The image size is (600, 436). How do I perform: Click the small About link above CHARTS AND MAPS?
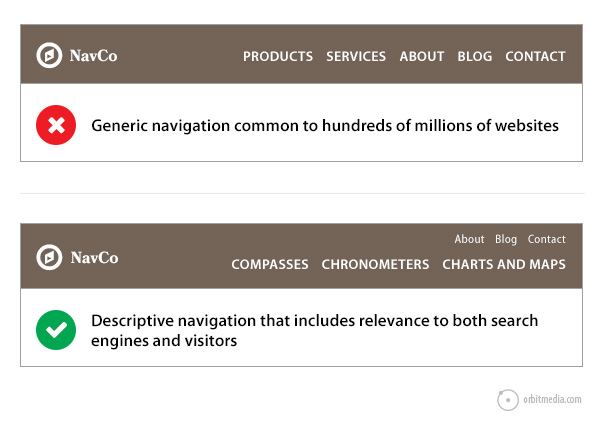(469, 240)
